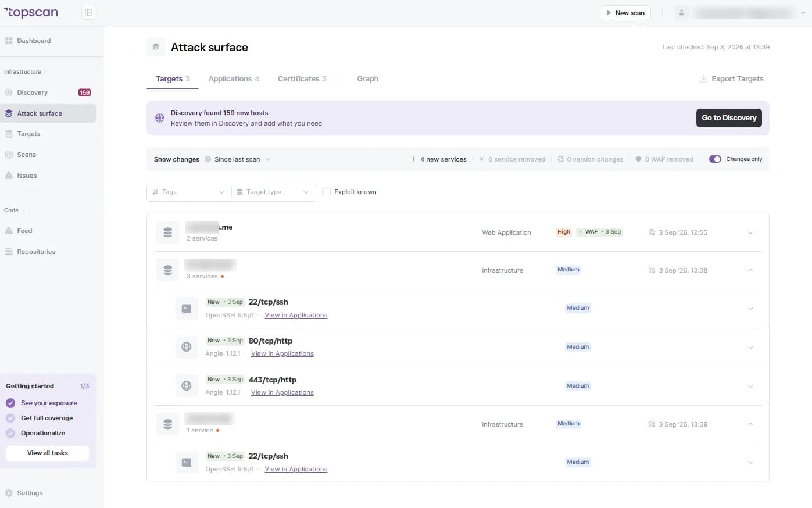Image resolution: width=812 pixels, height=508 pixels.
Task: Switch to the Applications tab
Action: pos(234,79)
